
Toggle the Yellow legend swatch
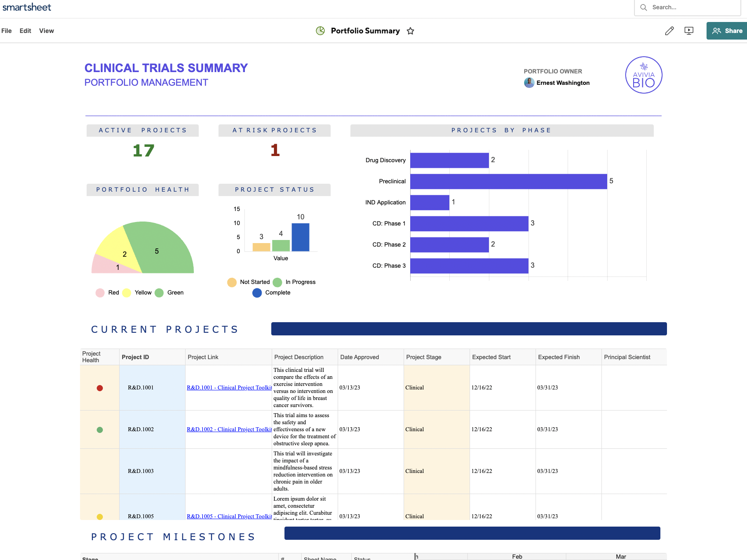(127, 293)
